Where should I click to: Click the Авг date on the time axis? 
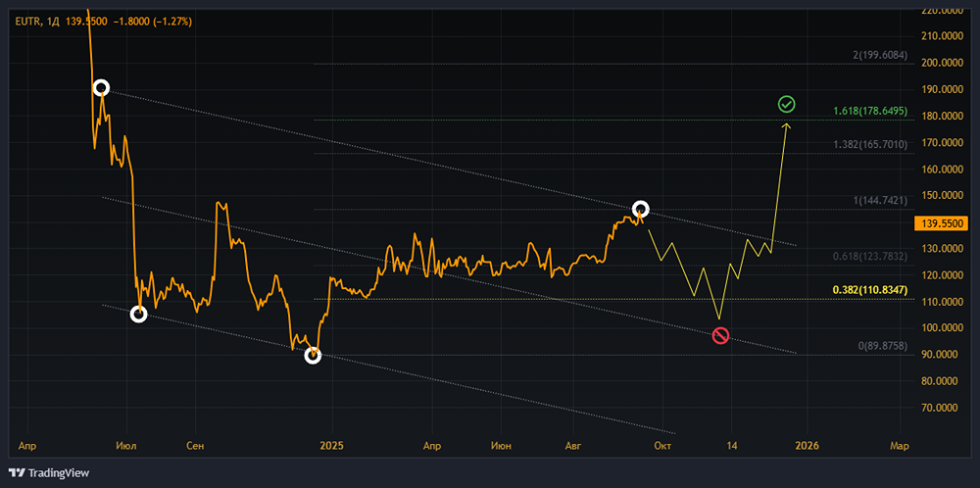pos(573,446)
